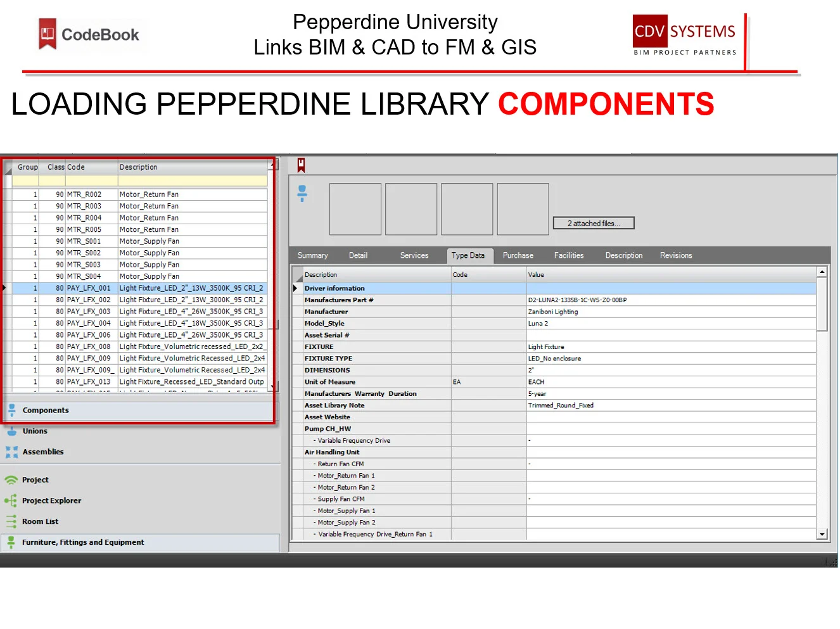Click the yellow filter row Description cell
The image size is (840, 629).
(x=193, y=181)
